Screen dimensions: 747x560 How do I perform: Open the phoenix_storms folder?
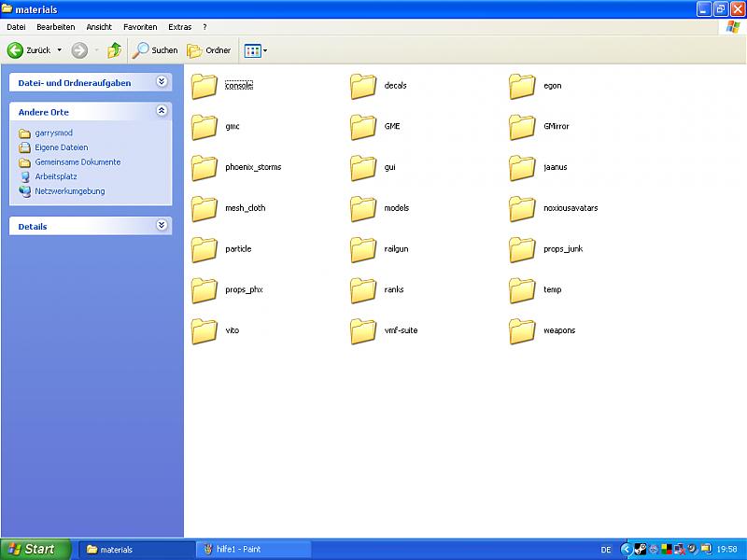[x=204, y=168]
